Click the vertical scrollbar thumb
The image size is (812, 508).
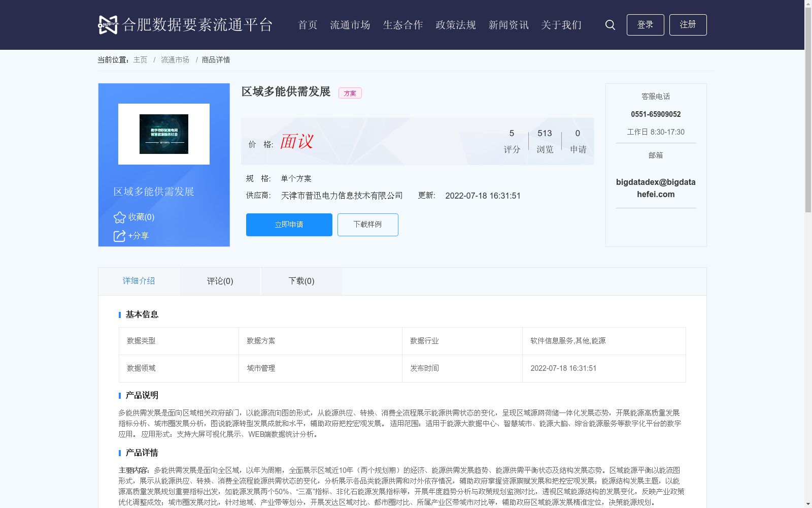click(x=808, y=110)
